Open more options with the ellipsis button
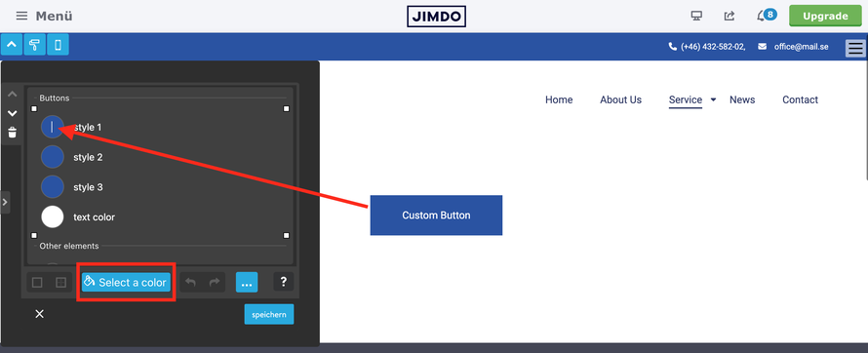This screenshot has height=353, width=868. [x=247, y=282]
